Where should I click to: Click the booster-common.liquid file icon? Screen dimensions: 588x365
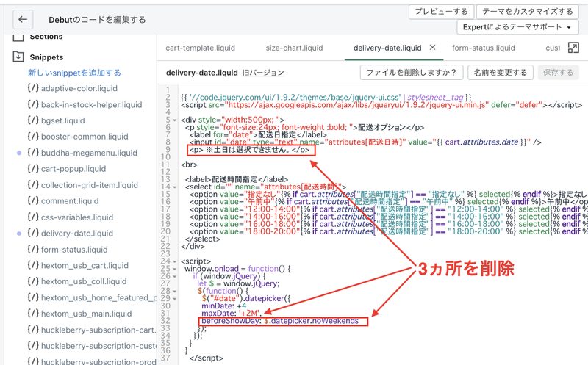(33, 136)
